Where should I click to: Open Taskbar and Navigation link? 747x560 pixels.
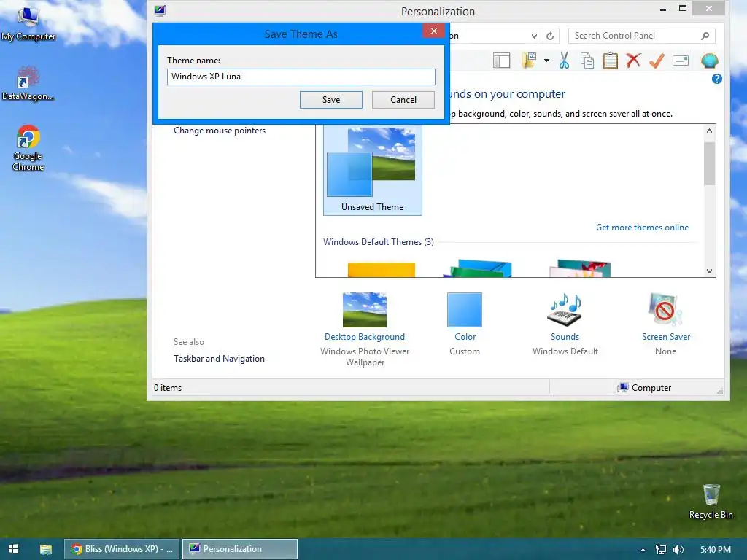219,359
